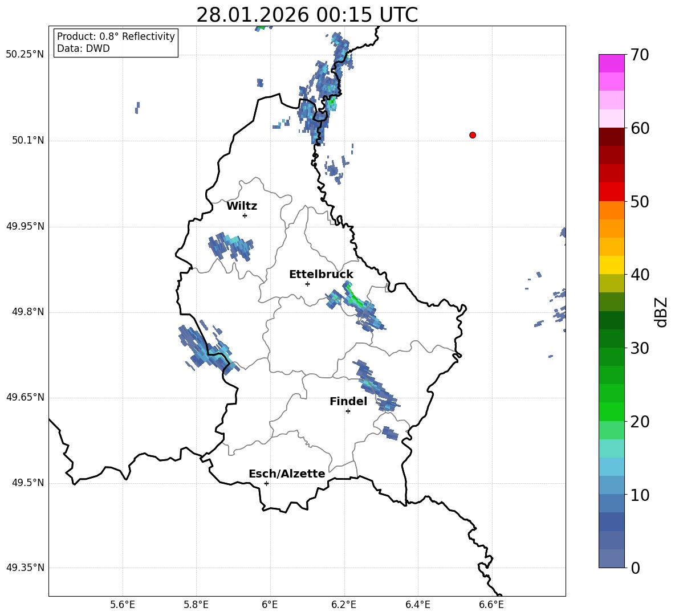Click the Product: 0.8° Reflectivity text

tap(116, 36)
